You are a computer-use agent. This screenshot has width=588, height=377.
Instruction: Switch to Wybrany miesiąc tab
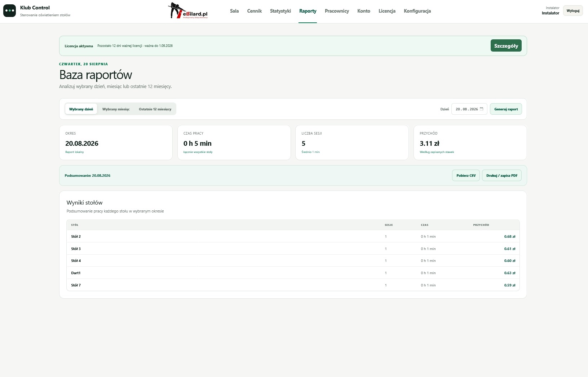[116, 109]
